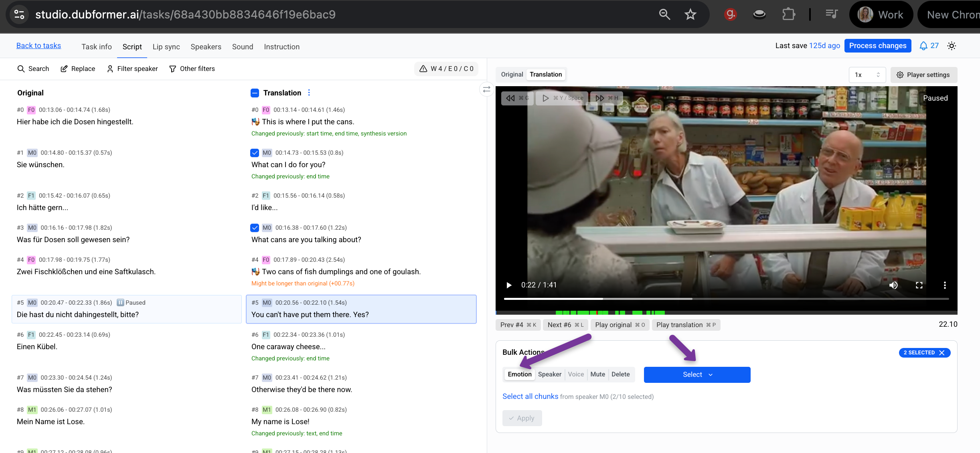Open the Script tab
This screenshot has height=453, width=980.
pos(132,47)
